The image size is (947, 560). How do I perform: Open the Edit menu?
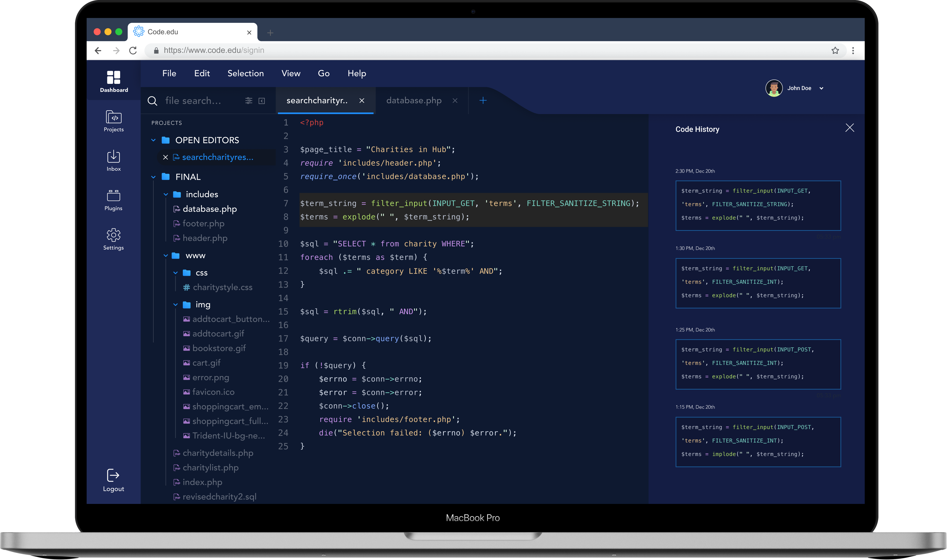click(202, 74)
